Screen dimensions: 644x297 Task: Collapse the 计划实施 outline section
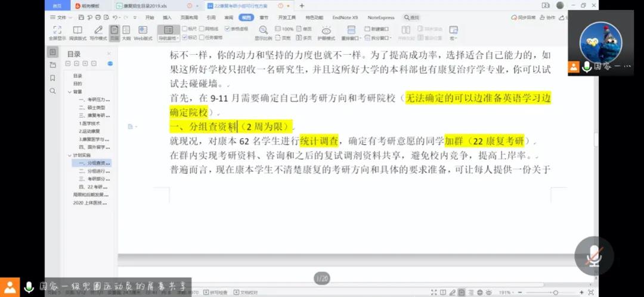(x=69, y=155)
